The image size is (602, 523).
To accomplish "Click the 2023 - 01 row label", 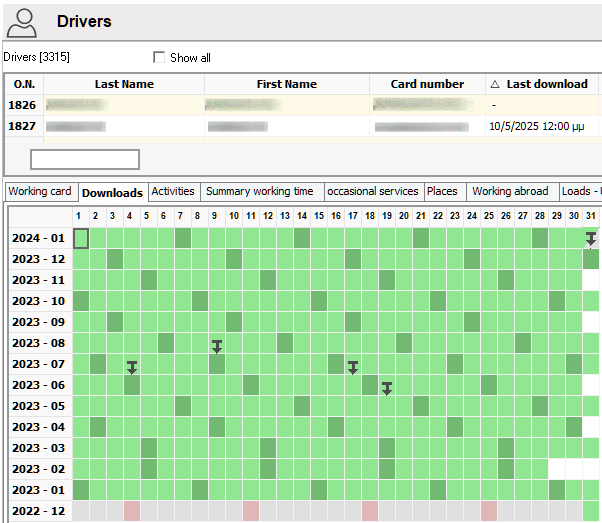I will pos(38,490).
